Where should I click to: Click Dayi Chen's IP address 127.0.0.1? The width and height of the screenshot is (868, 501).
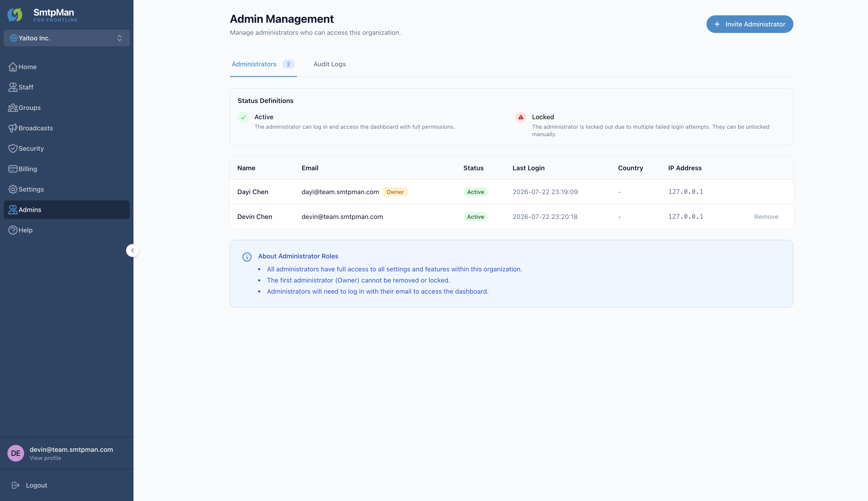click(685, 192)
